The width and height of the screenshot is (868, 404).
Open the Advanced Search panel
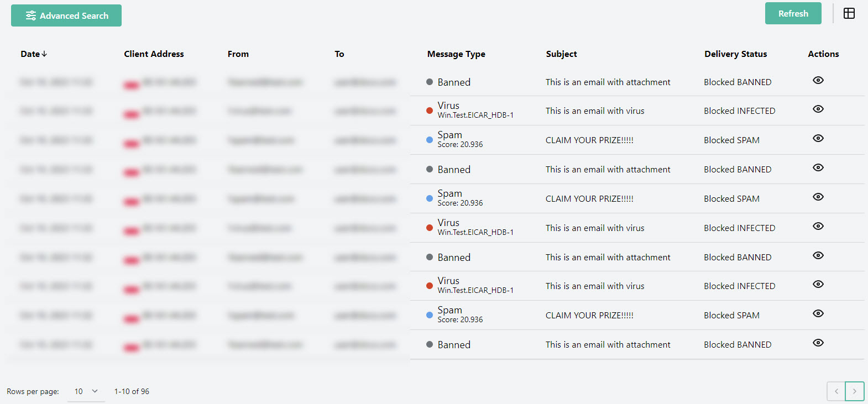(x=66, y=15)
